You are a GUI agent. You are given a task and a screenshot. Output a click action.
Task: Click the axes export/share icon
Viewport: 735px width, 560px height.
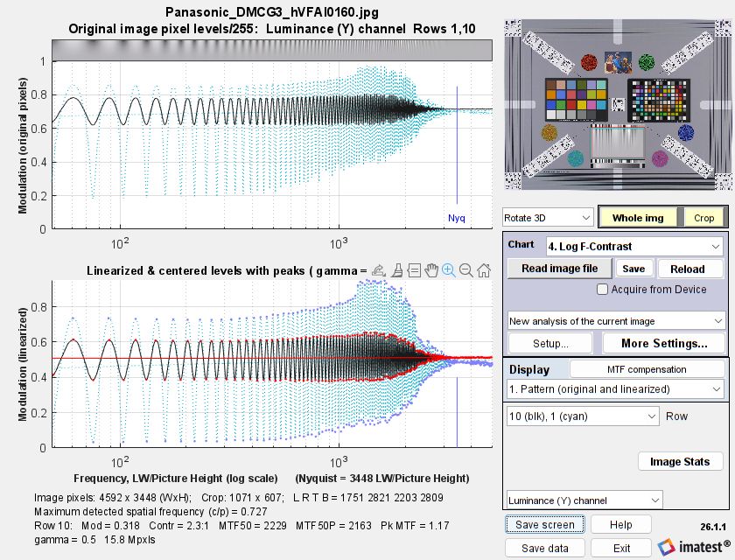click(379, 270)
